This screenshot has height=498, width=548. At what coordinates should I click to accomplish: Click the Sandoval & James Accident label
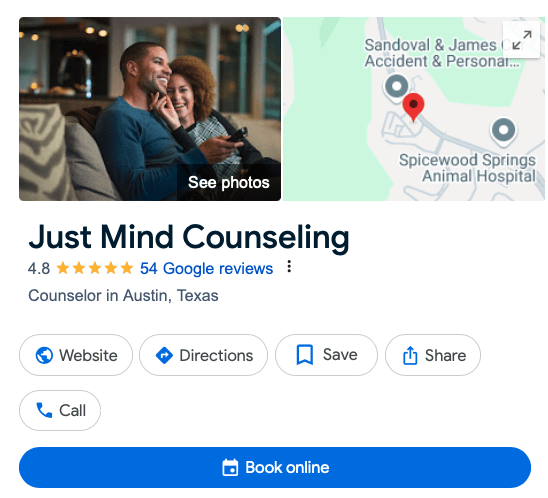[442, 53]
